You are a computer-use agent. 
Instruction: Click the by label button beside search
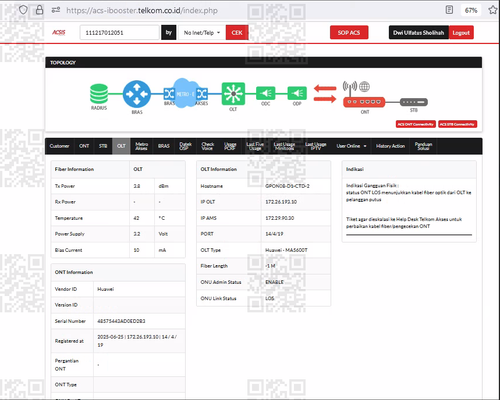169,33
